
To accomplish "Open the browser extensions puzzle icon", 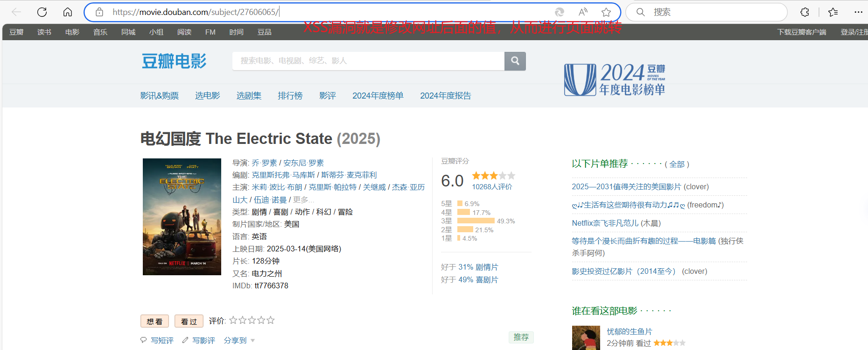I will (805, 12).
